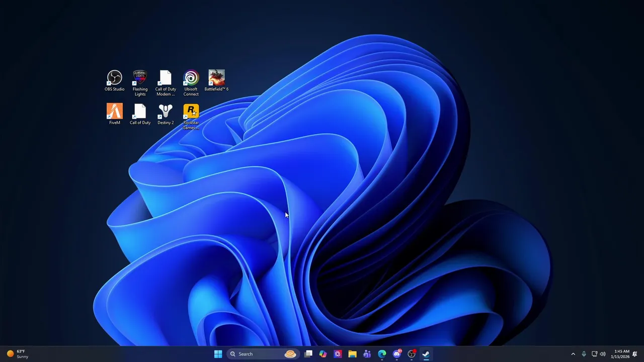Open Task View from the taskbar
Screen dimensions: 644x362
pos(308,354)
